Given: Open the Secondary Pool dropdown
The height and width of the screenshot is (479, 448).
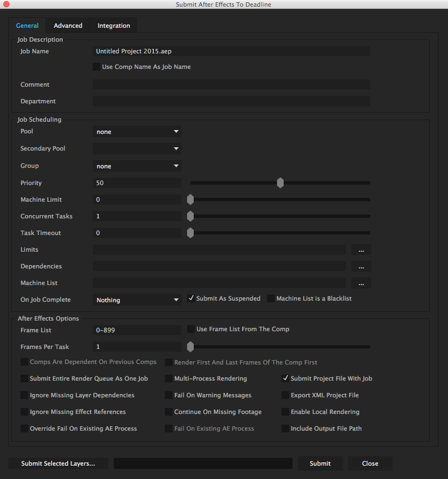Looking at the screenshot, I should (137, 149).
